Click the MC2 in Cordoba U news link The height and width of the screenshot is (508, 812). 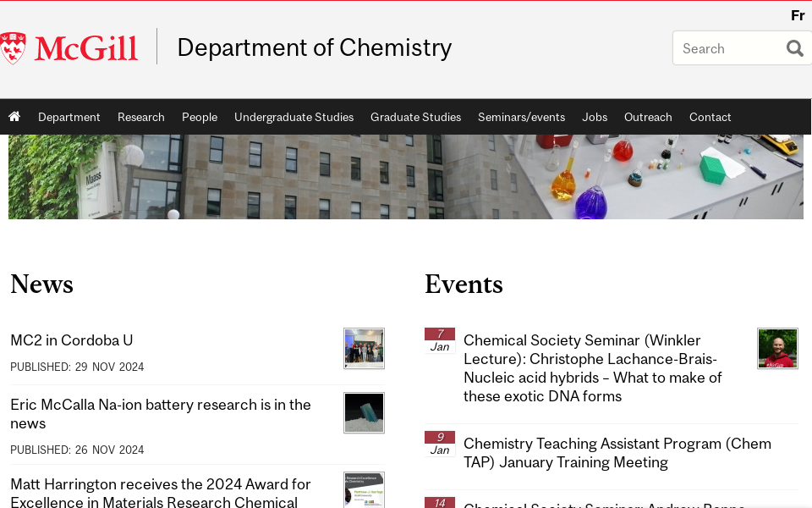71,340
